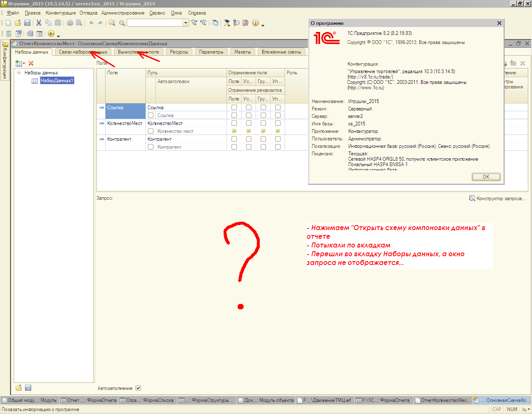Viewport: 532px width, 414px height.
Task: Collapse the Контрагент field row
Action: (102, 139)
